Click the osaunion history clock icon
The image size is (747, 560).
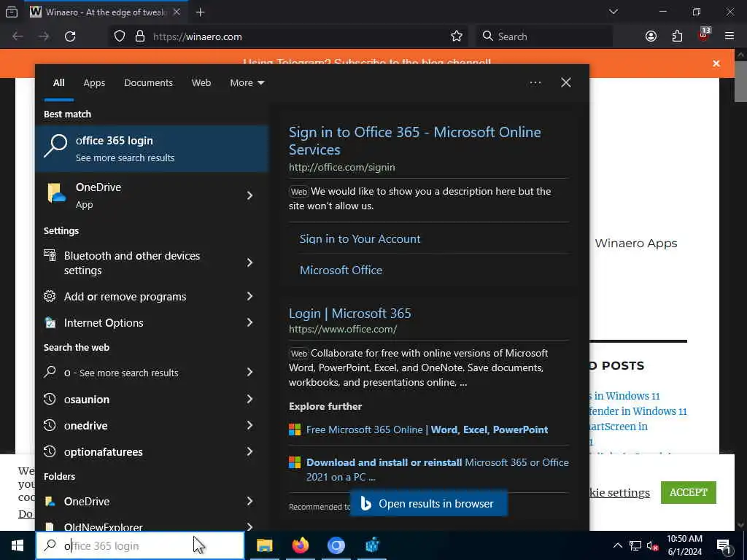coord(50,399)
